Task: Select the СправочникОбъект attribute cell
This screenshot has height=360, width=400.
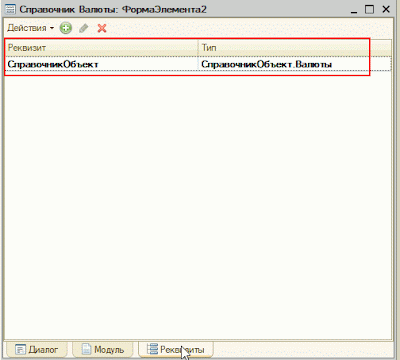Action: point(101,64)
